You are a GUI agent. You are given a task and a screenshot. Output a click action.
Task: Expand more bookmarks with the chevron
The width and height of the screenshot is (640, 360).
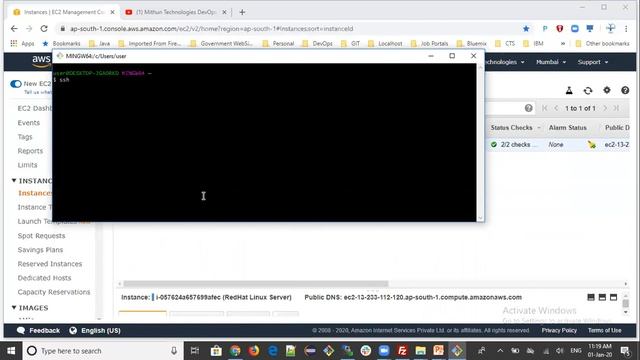point(563,43)
